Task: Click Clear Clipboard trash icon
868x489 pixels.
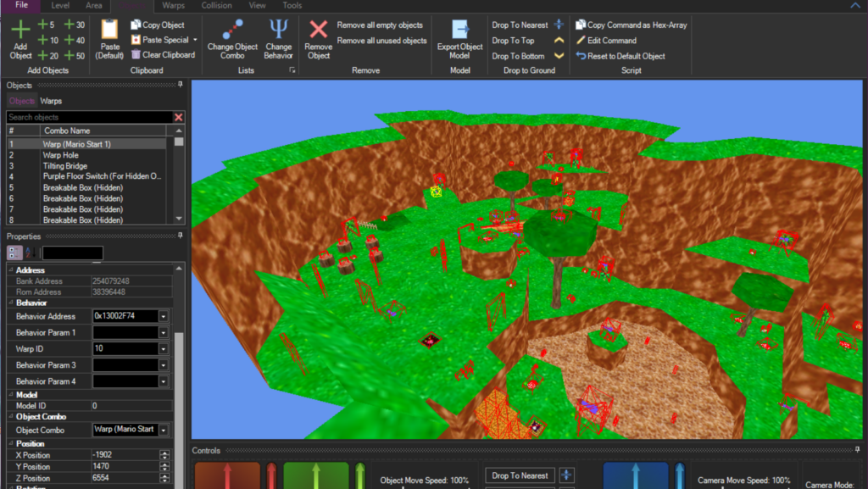Action: 136,54
